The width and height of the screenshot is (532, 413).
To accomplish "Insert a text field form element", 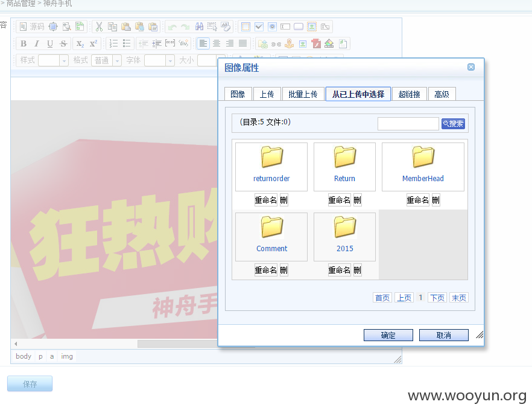I will click(285, 27).
